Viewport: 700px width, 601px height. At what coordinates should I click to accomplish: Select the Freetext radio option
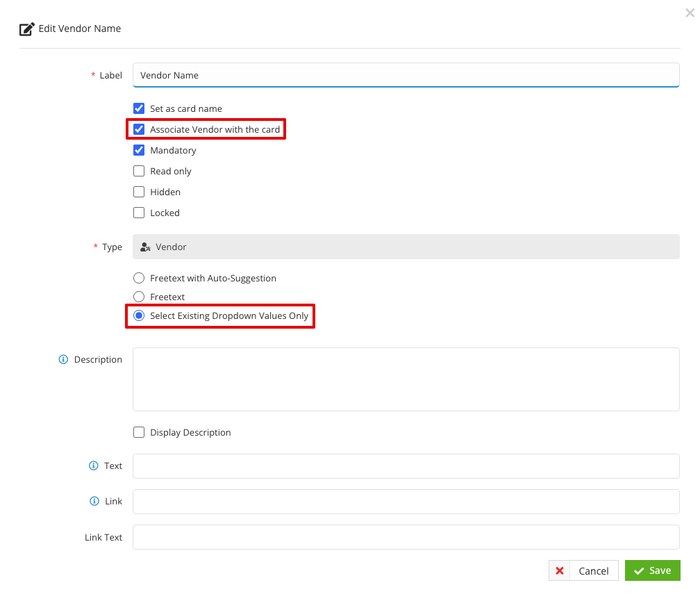(x=139, y=297)
